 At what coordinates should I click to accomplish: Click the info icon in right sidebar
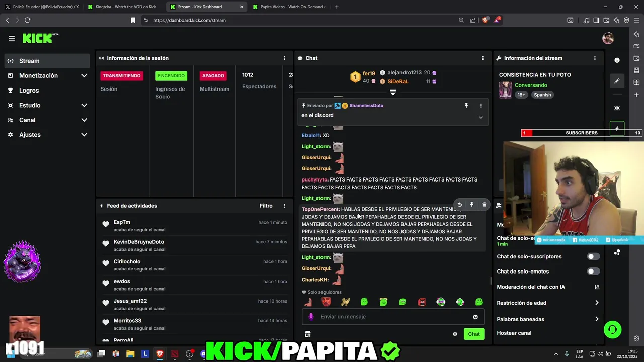[617, 60]
